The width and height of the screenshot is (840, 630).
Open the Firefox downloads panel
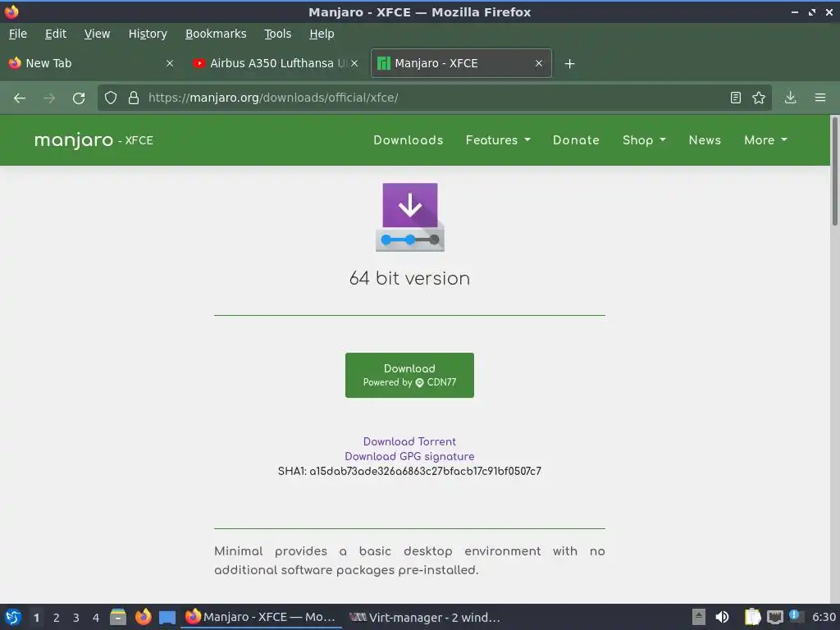coord(790,98)
